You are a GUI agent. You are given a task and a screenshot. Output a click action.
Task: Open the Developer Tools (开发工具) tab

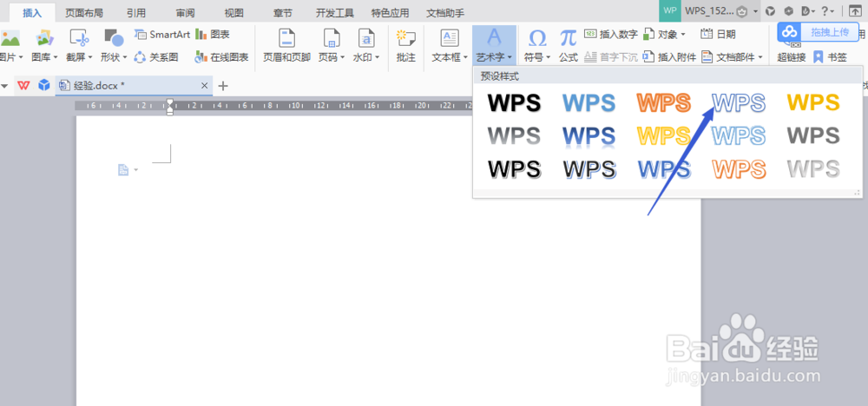(x=335, y=13)
